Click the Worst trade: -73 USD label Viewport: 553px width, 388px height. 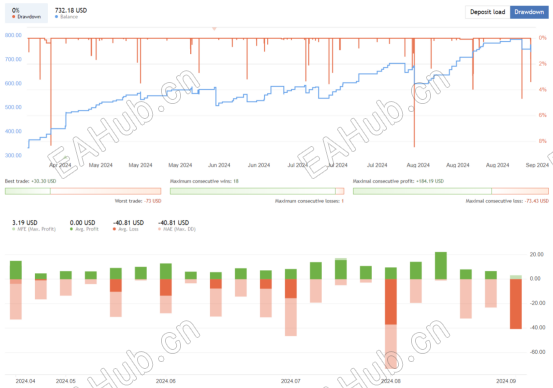(138, 201)
